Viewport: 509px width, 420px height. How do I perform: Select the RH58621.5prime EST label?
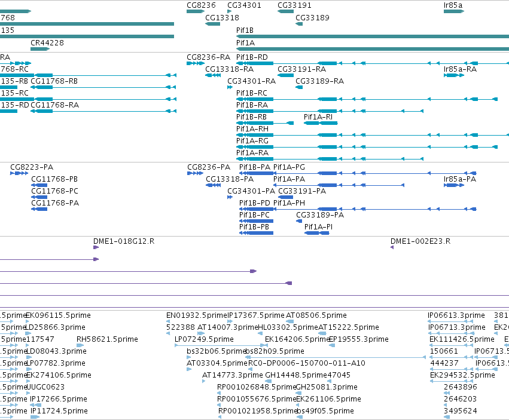coord(107,339)
